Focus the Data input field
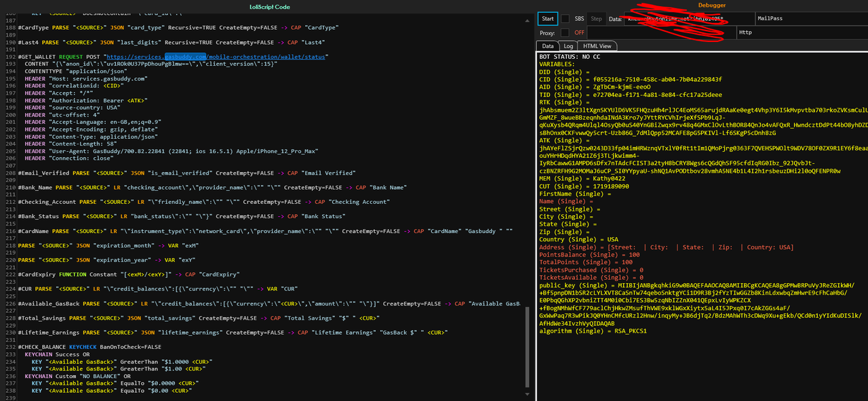This screenshot has height=401, width=868. pyautogui.click(x=688, y=19)
